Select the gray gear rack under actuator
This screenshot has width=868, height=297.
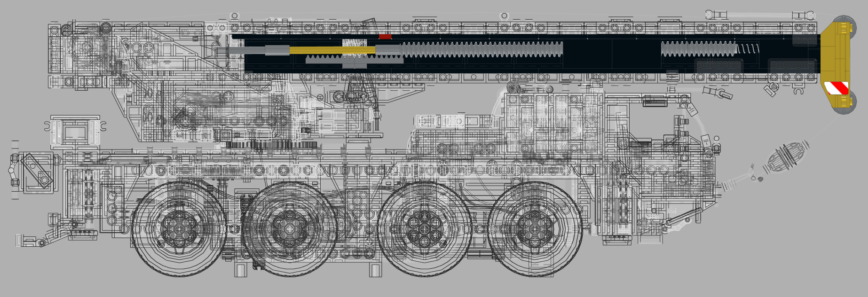(x=355, y=59)
